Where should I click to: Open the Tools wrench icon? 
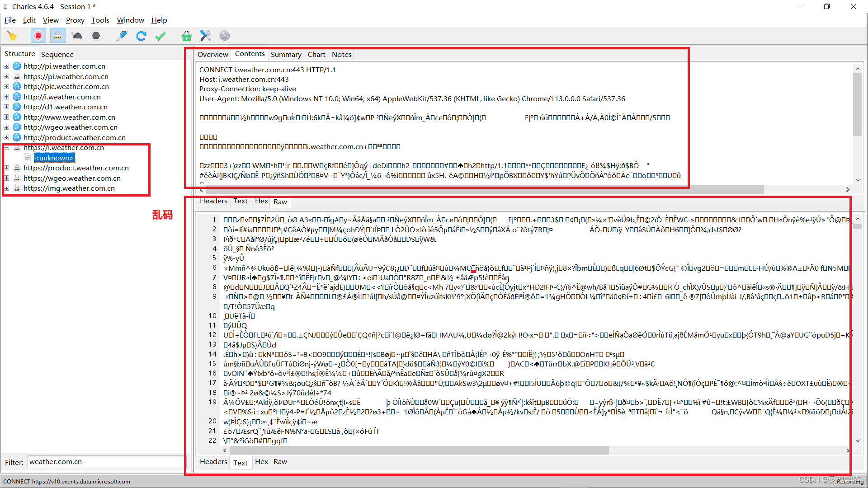click(206, 36)
